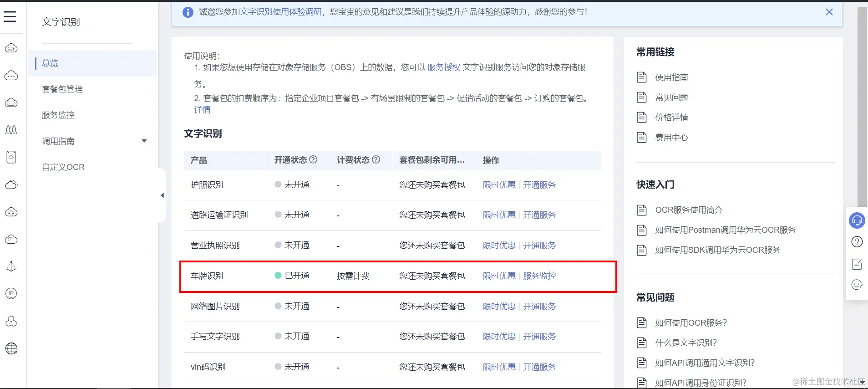Click the document icon beside 价格详情
The height and width of the screenshot is (389, 868).
pos(642,118)
